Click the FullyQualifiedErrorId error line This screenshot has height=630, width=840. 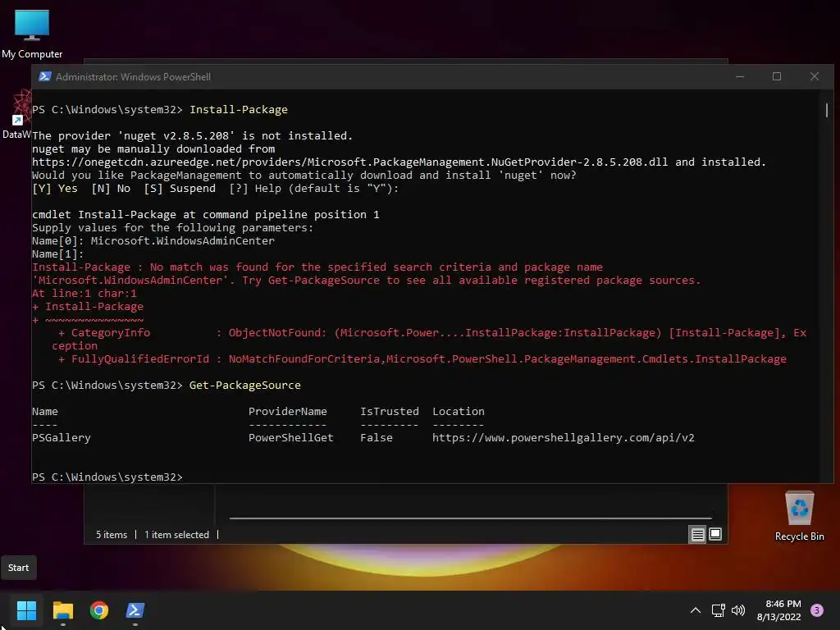point(422,359)
